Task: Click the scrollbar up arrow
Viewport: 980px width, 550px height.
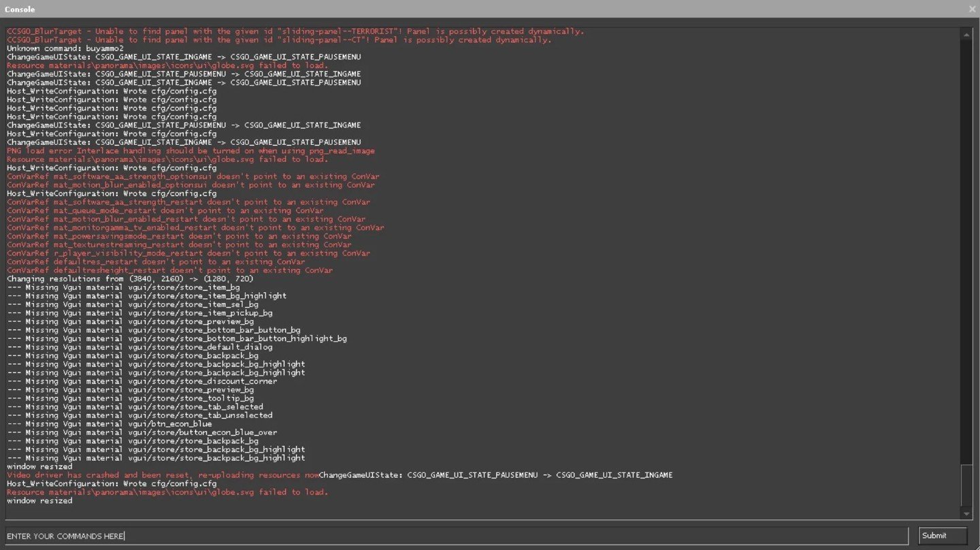Action: point(966,34)
